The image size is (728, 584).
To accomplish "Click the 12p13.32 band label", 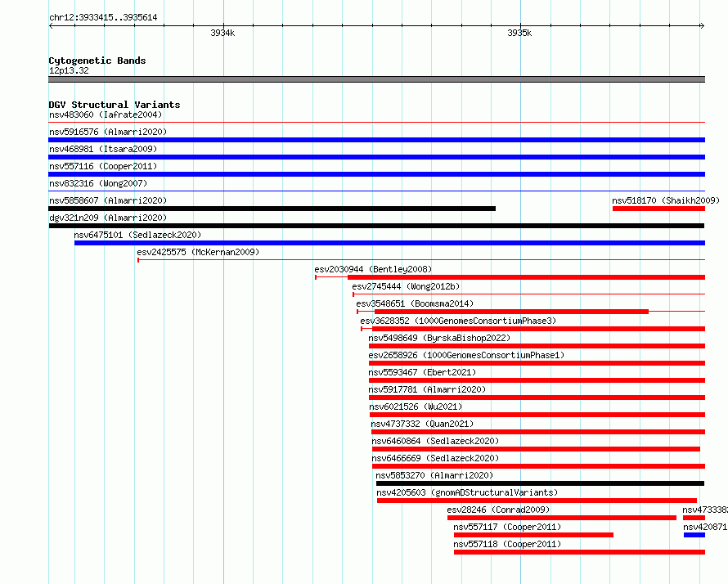I will tap(69, 70).
